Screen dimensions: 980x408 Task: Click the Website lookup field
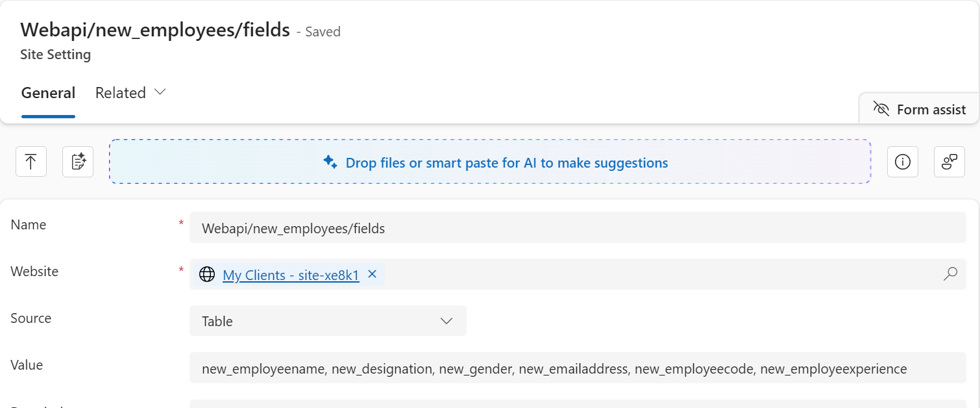pyautogui.click(x=578, y=274)
